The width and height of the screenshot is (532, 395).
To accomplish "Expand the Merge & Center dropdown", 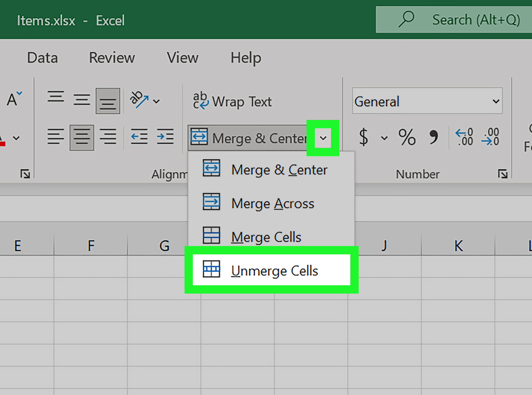I will click(323, 138).
